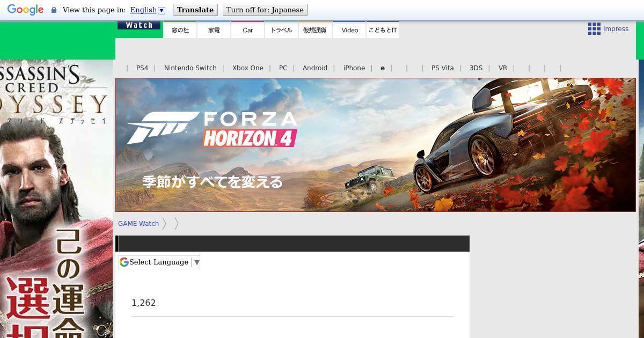Click the Select Language dropdown arrow
The width and height of the screenshot is (644, 338).
pos(197,262)
